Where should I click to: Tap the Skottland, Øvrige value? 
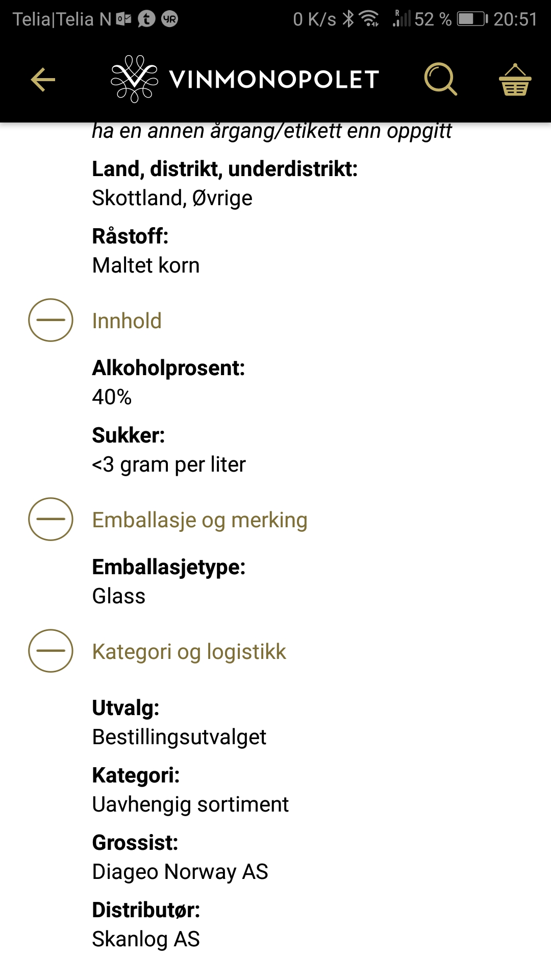172,198
